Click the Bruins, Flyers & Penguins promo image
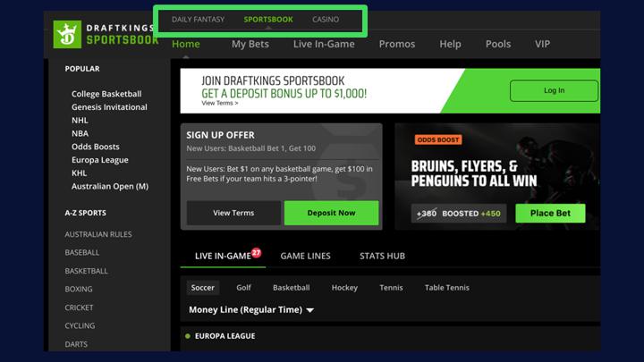Viewport: 644px width, 362px height. point(497,176)
